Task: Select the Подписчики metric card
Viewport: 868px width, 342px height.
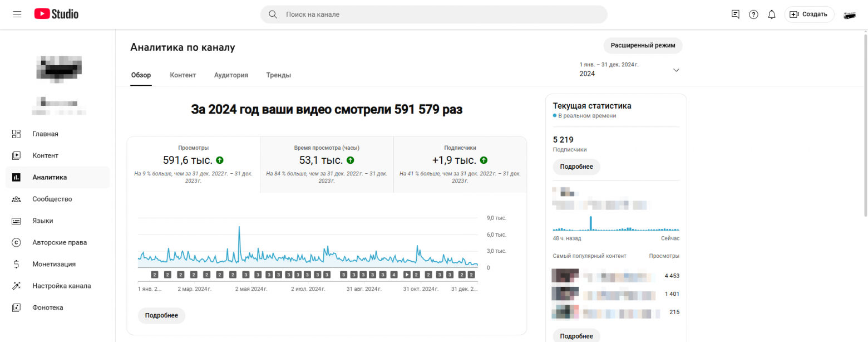Action: pos(460,162)
